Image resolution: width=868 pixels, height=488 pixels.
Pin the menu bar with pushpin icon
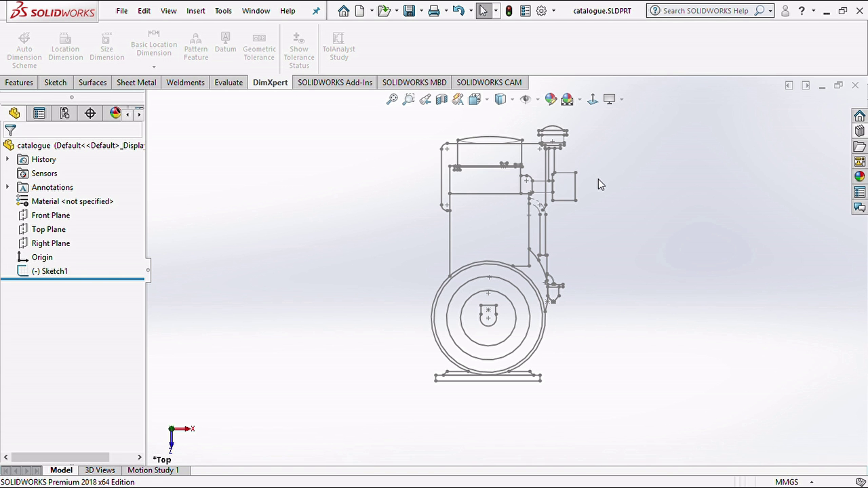click(316, 11)
